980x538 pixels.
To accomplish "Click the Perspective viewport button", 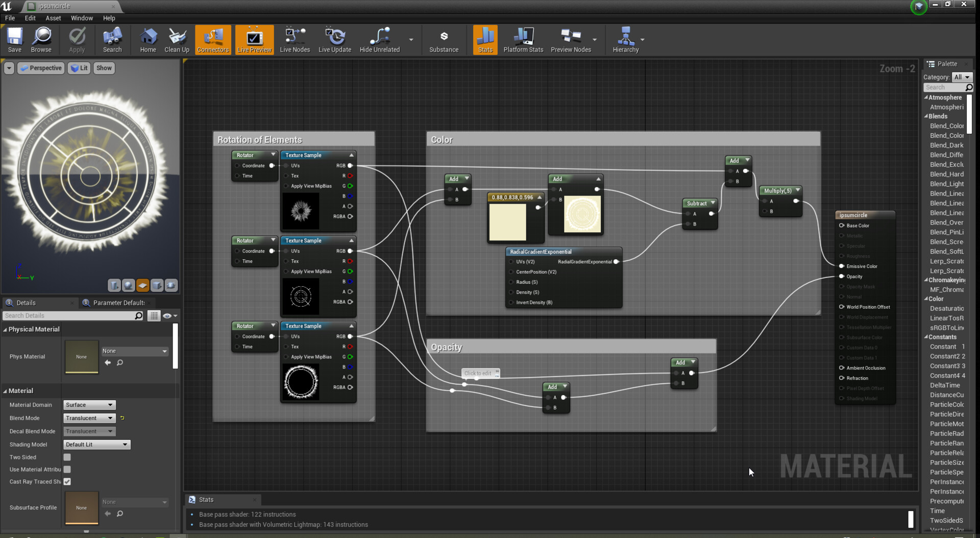I will 41,68.
